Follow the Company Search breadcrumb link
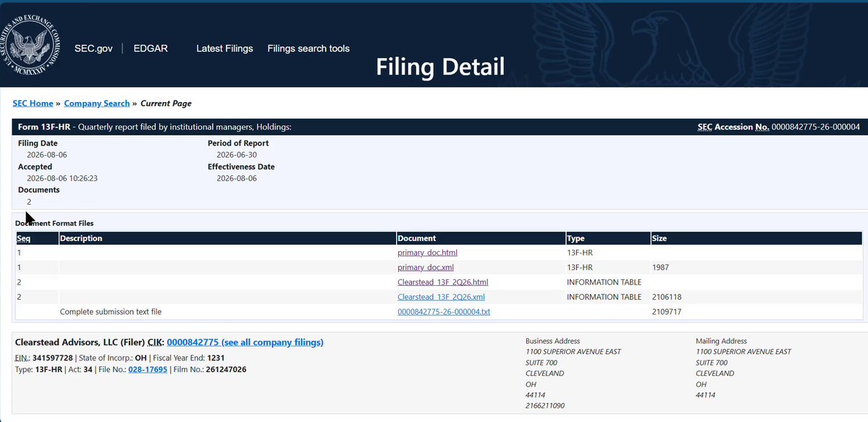 point(97,104)
